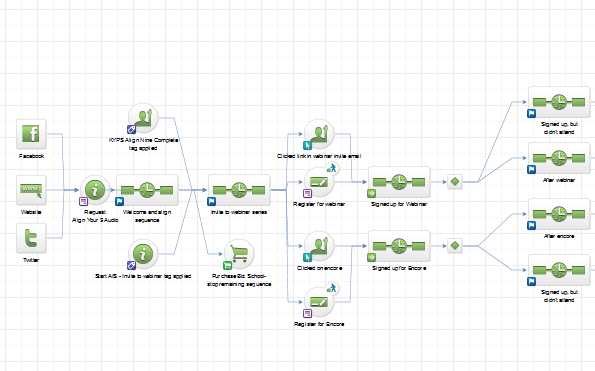Image resolution: width=595 pixels, height=371 pixels.
Task: Click the Clicked on encore goal icon
Action: tap(319, 246)
